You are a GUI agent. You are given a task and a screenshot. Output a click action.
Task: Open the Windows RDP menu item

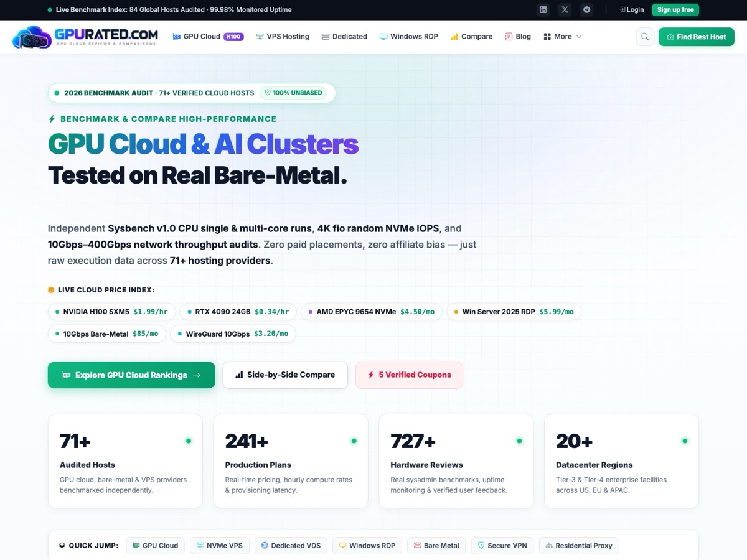pyautogui.click(x=409, y=37)
